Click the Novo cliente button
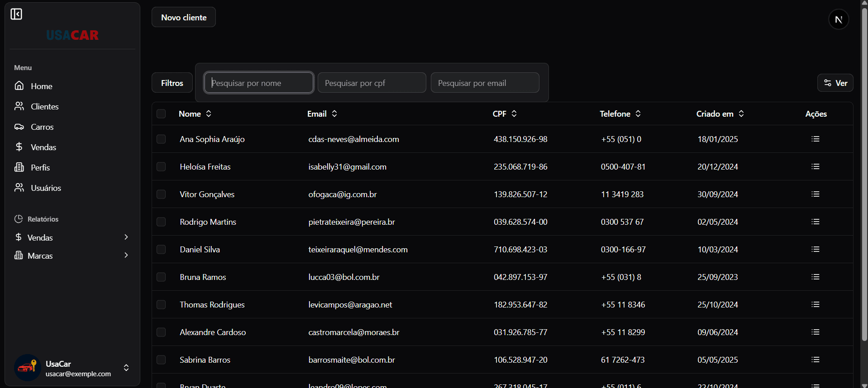868x388 pixels. point(184,18)
